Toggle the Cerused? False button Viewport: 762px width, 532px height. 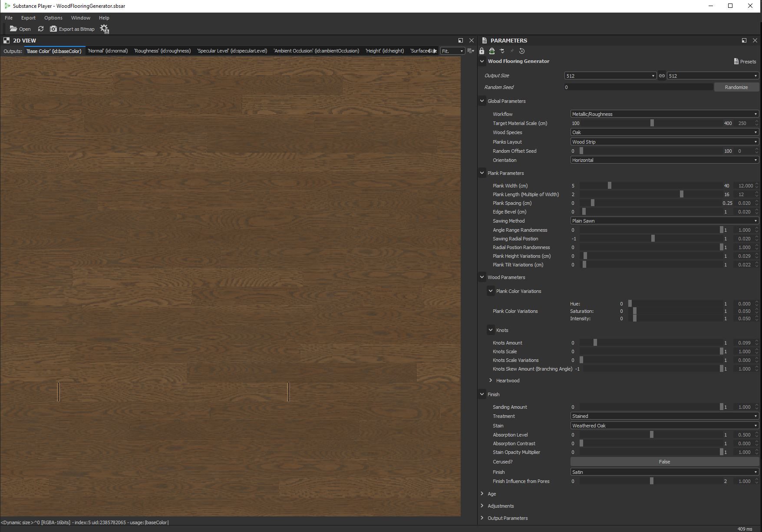pos(664,462)
